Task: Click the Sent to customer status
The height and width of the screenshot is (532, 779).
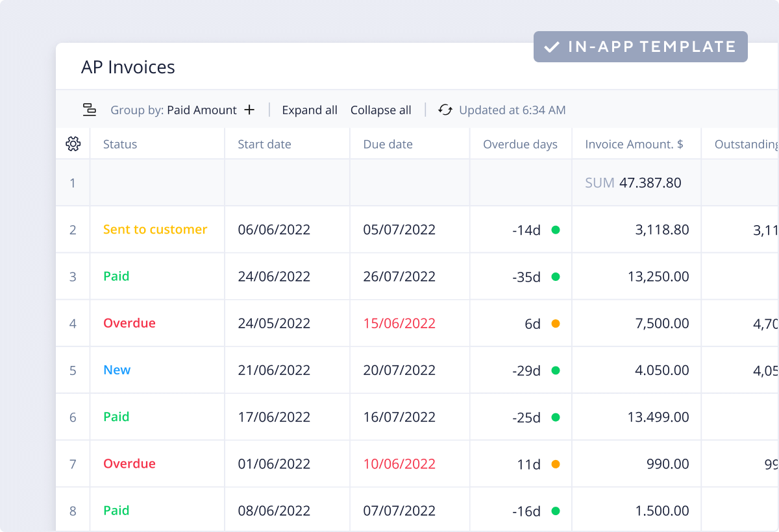Action: coord(155,230)
